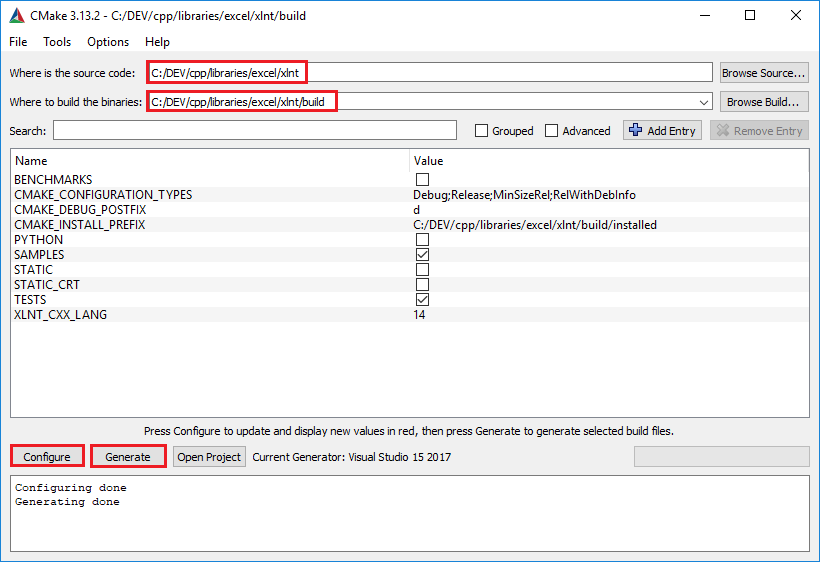820x562 pixels.
Task: Open the Tools menu
Action: coord(57,42)
